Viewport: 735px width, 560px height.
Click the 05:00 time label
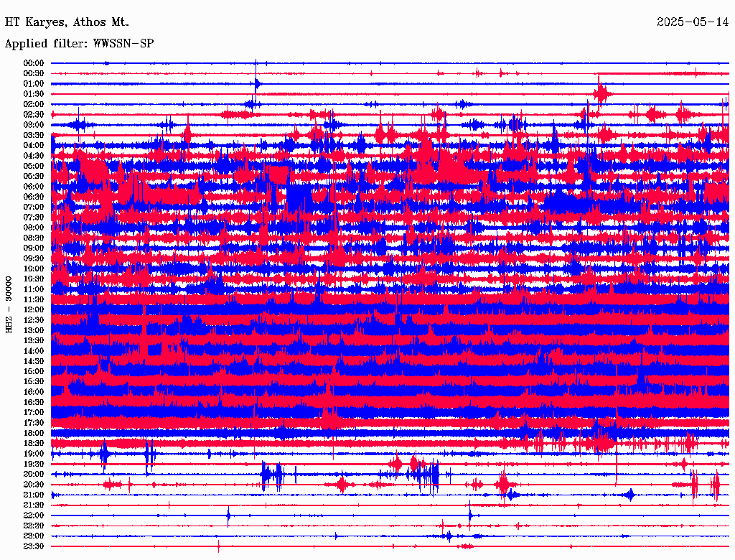click(34, 166)
